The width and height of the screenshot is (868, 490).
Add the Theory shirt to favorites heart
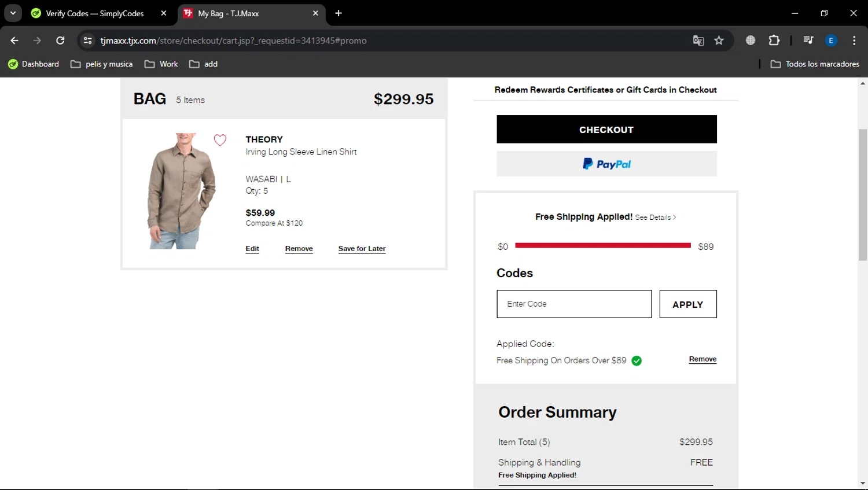click(x=220, y=140)
